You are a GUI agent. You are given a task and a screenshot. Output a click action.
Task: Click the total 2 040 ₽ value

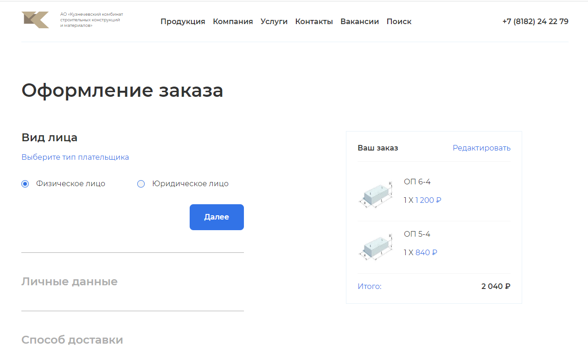coord(496,286)
